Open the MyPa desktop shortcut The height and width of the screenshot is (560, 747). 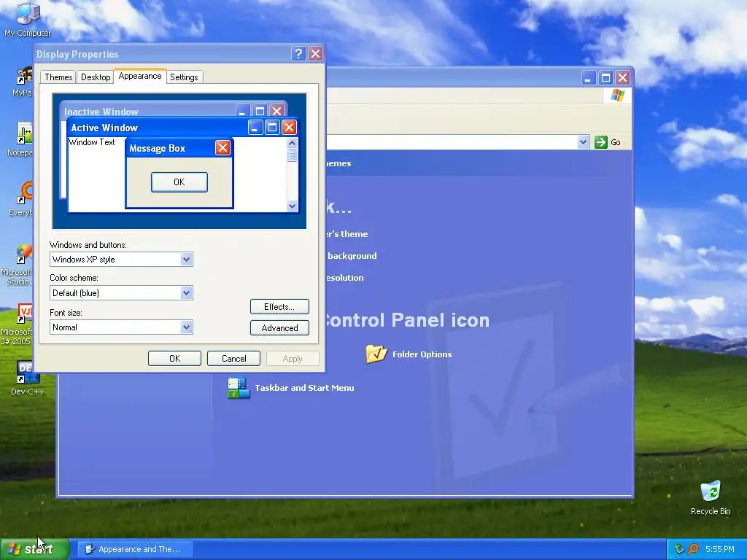pyautogui.click(x=23, y=82)
